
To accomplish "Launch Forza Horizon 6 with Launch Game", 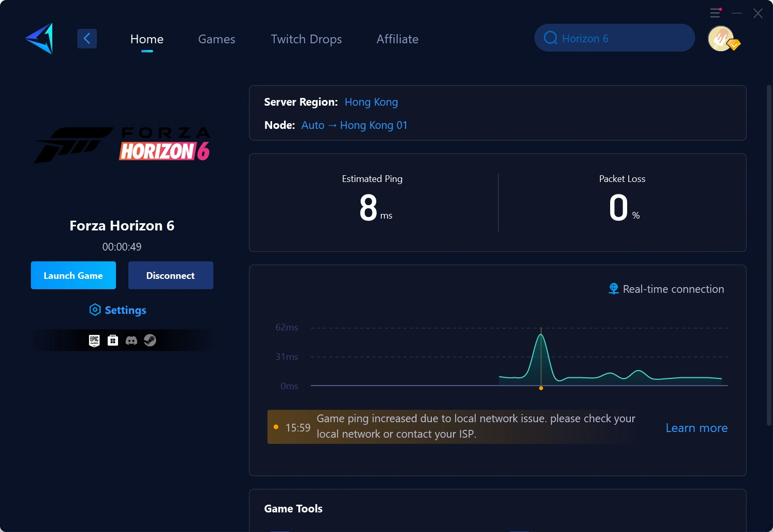I will pyautogui.click(x=73, y=275).
